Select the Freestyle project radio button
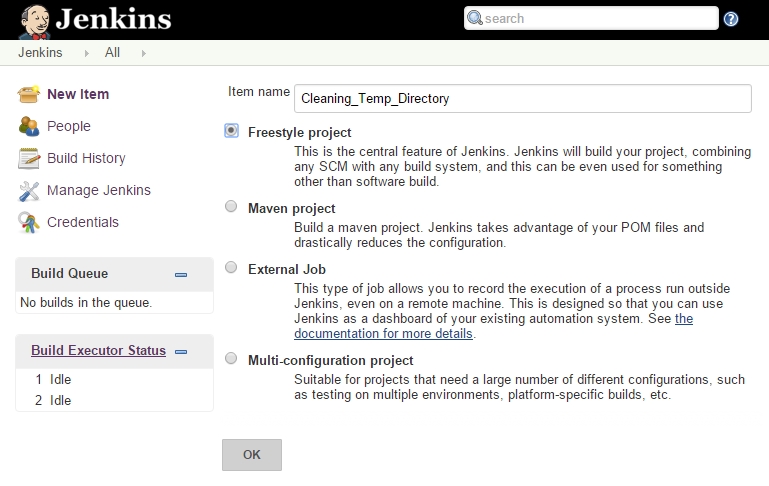The height and width of the screenshot is (486, 769). pos(231,130)
